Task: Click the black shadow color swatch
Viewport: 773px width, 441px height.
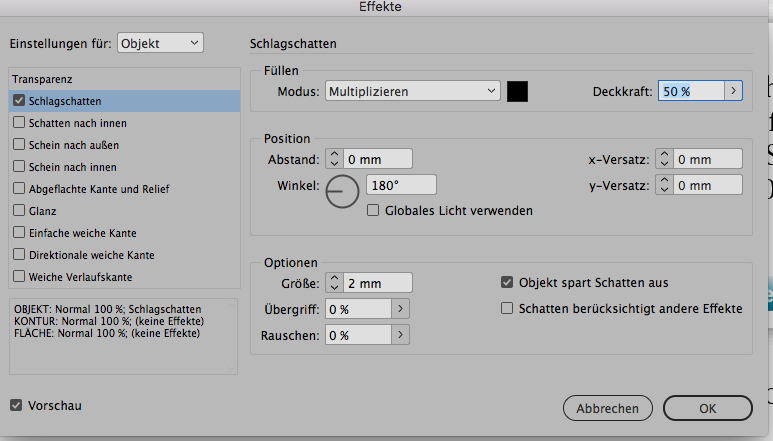Action: [x=517, y=92]
